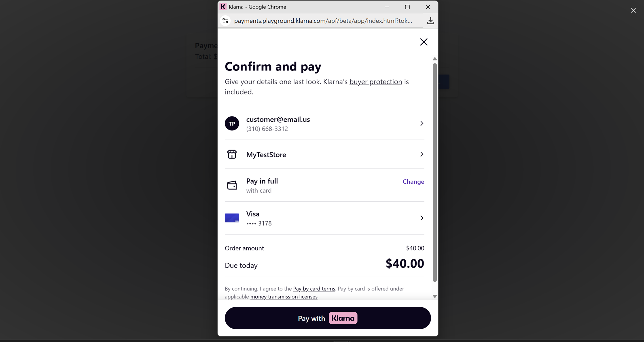The height and width of the screenshot is (342, 644).
Task: Close the Klarna payment dialog with X
Action: (x=424, y=42)
